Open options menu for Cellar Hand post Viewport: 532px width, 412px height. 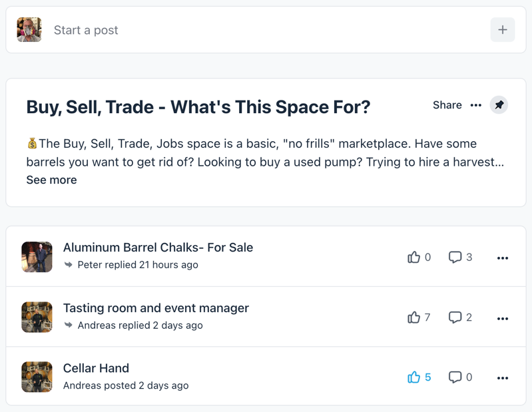[x=503, y=378]
